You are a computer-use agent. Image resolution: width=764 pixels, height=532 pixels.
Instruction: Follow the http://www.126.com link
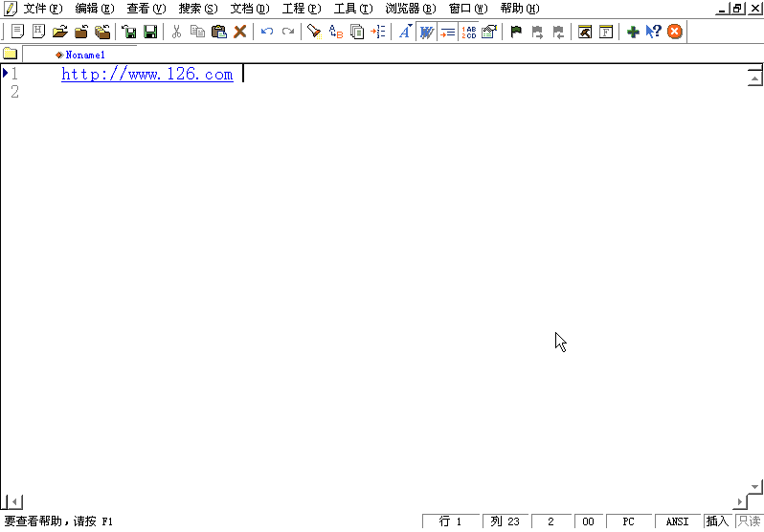(x=147, y=74)
